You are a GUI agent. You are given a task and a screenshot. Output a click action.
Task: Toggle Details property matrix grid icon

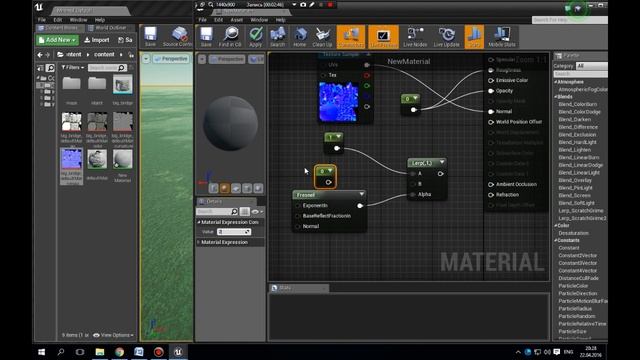(244, 211)
